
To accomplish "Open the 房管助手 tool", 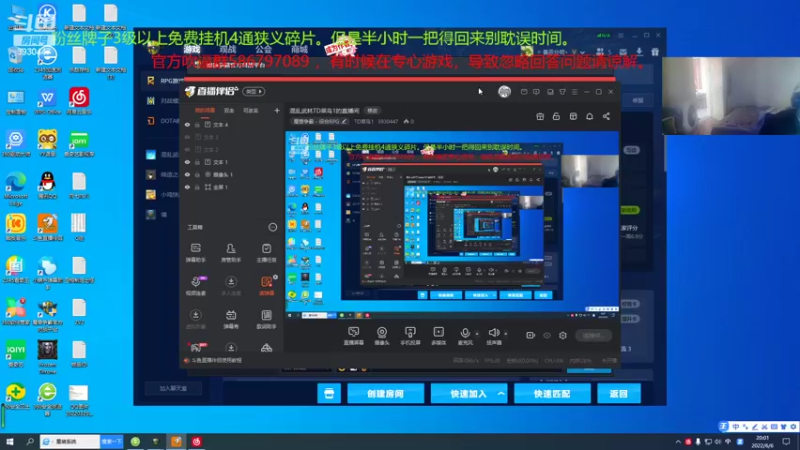I will pos(231,253).
